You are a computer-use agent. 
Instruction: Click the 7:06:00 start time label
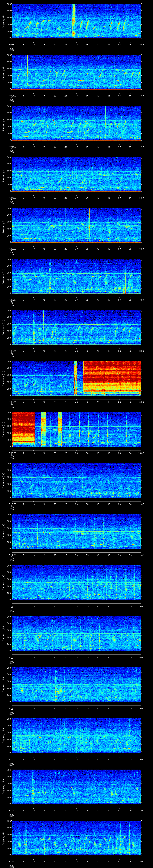pyautogui.click(x=12, y=300)
